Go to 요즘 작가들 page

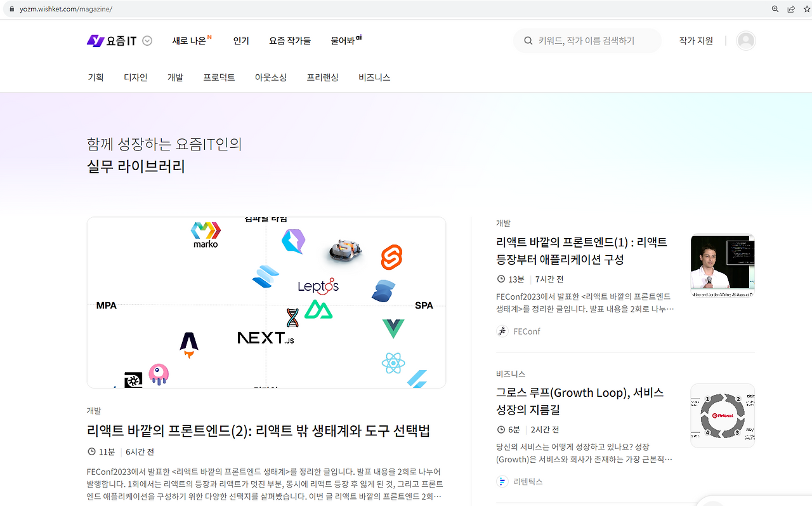pos(290,41)
